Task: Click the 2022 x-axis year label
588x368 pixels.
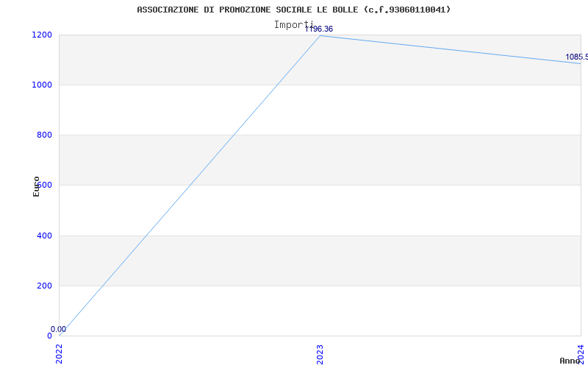Action: coord(59,355)
